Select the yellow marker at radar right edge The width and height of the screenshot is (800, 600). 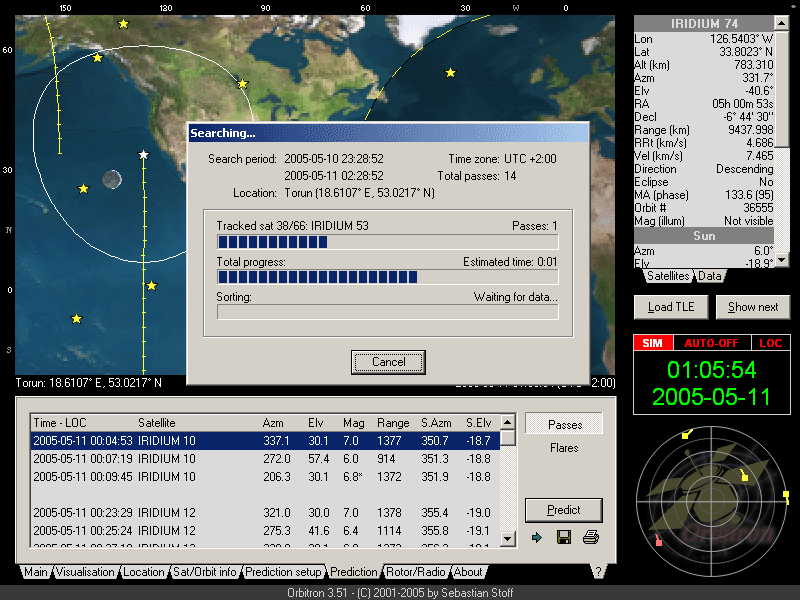pos(786,495)
